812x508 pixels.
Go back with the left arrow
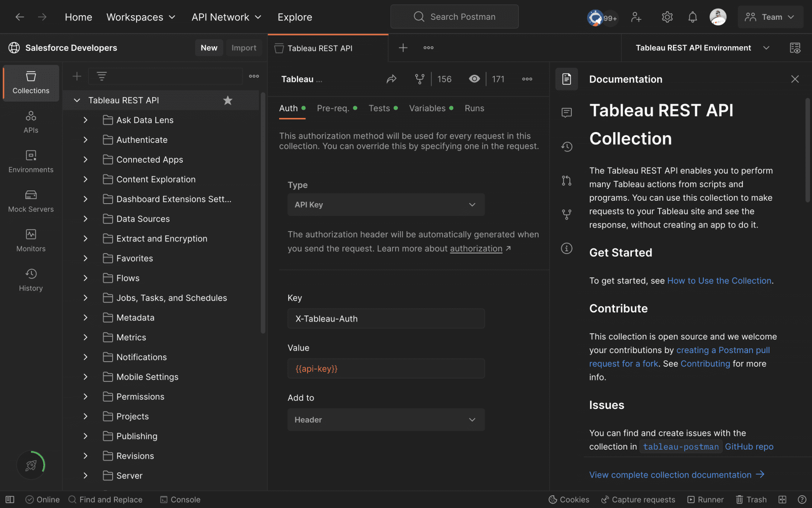coord(20,17)
